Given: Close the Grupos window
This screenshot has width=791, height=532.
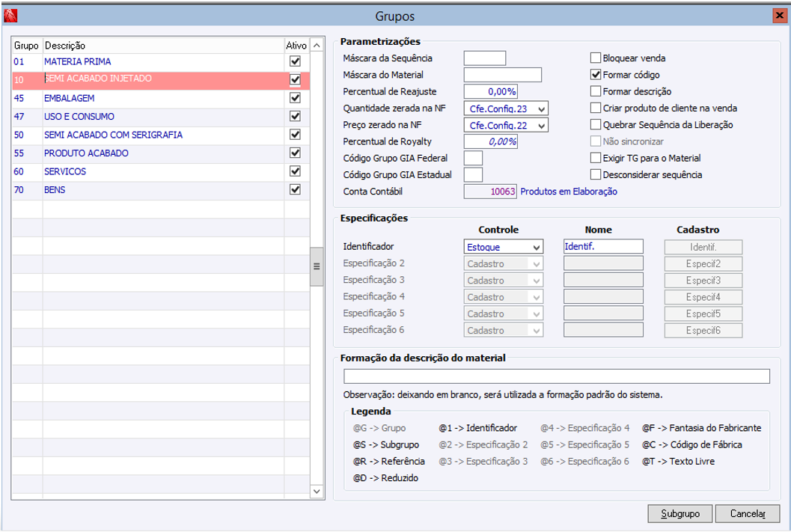Looking at the screenshot, I should coord(780,16).
